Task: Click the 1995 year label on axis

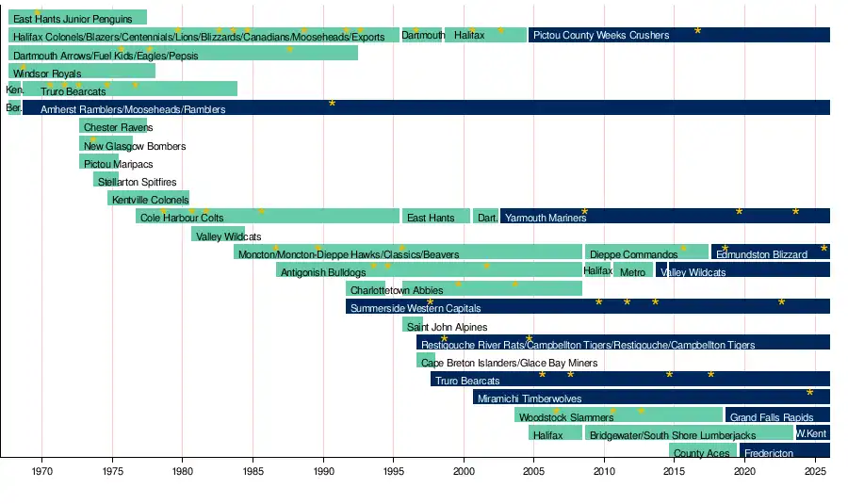Action: 394,470
